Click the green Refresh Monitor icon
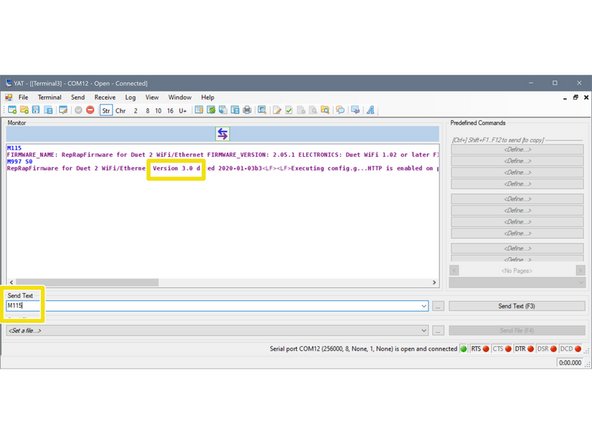 [211, 110]
